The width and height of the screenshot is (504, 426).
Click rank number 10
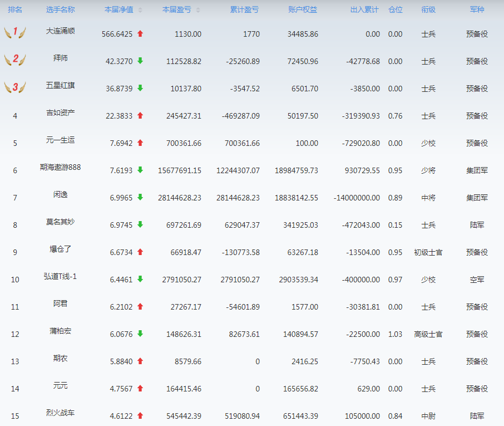point(15,280)
